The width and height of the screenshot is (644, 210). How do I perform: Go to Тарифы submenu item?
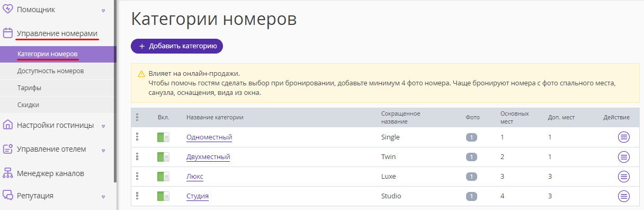click(x=29, y=88)
